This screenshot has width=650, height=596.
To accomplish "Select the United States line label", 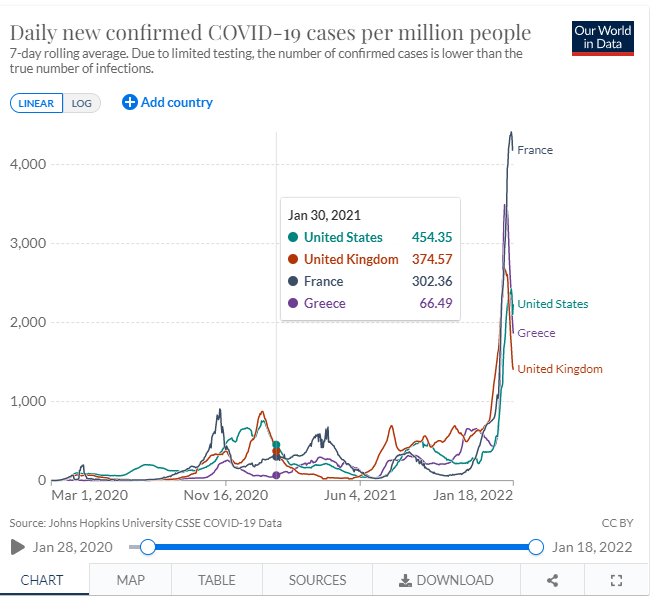I will pyautogui.click(x=553, y=304).
